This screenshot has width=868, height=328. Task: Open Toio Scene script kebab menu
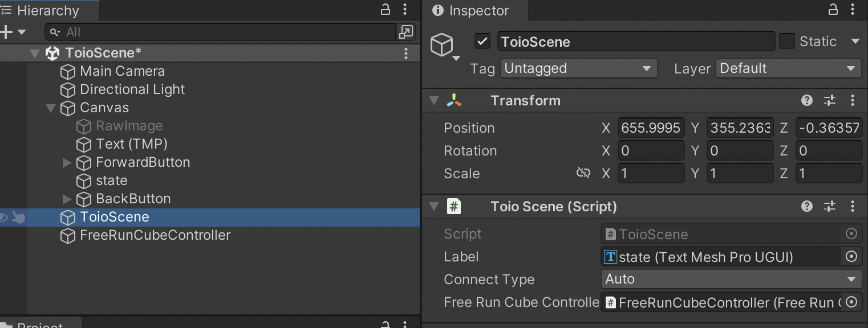pos(853,206)
